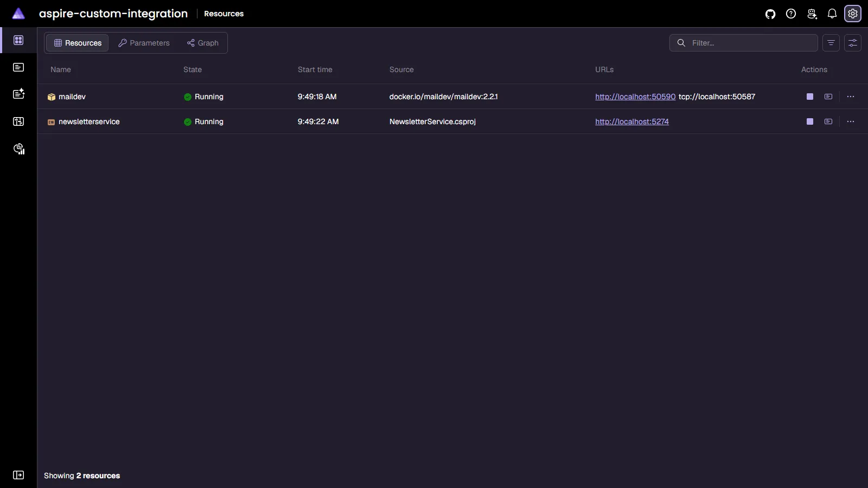The height and width of the screenshot is (488, 868).
Task: Click the 9:49:22 AM start time
Action: 318,121
